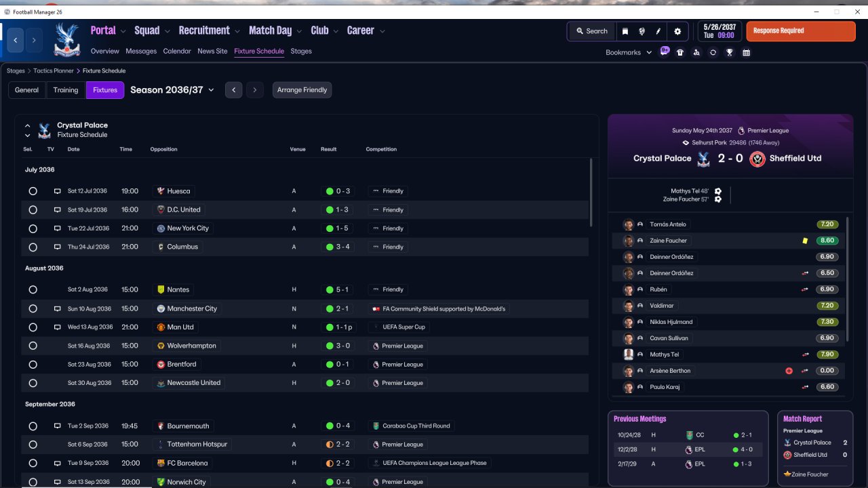The image size is (868, 488).
Task: Expand the Squad menu dropdown arrow
Action: (x=167, y=31)
